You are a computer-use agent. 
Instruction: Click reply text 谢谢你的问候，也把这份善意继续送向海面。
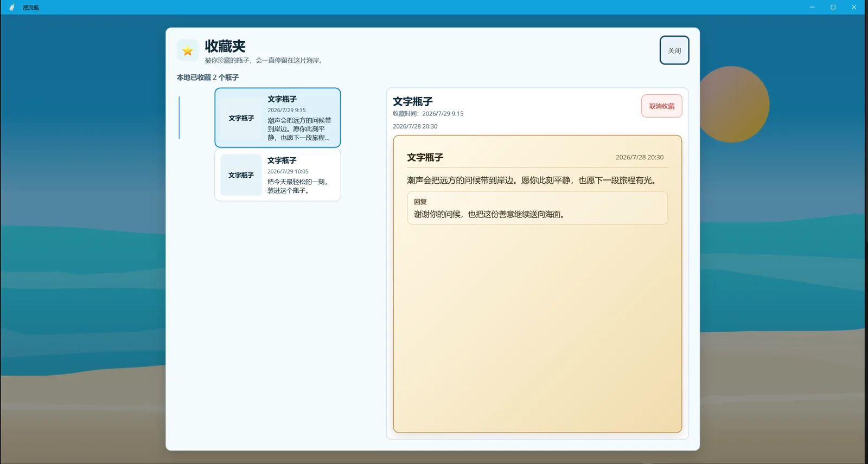[x=490, y=214]
